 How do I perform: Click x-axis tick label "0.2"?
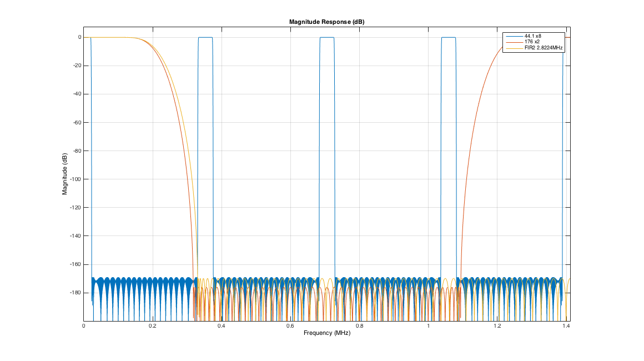(153, 325)
